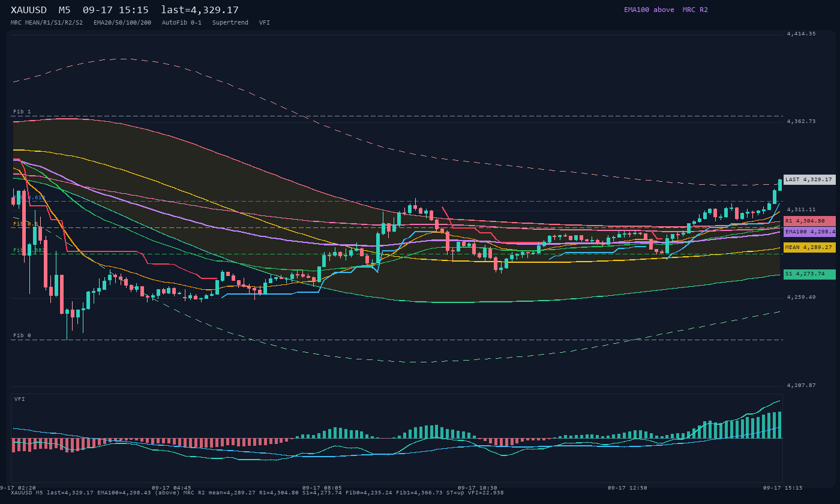Screen dimensions: 840x504
Task: Click the last=4,329.17 value in the title
Action: (200, 10)
